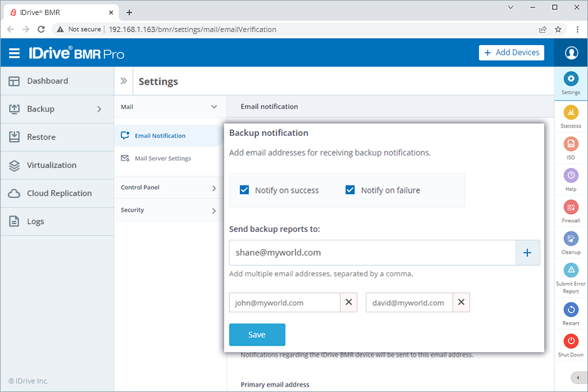This screenshot has height=392, width=588.
Task: Save the backup notification settings
Action: click(x=257, y=334)
